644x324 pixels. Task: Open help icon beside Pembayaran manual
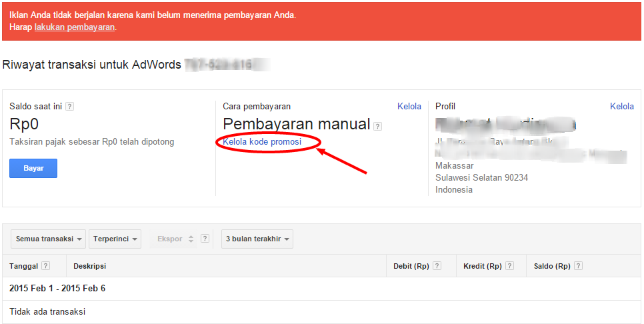[x=378, y=127]
